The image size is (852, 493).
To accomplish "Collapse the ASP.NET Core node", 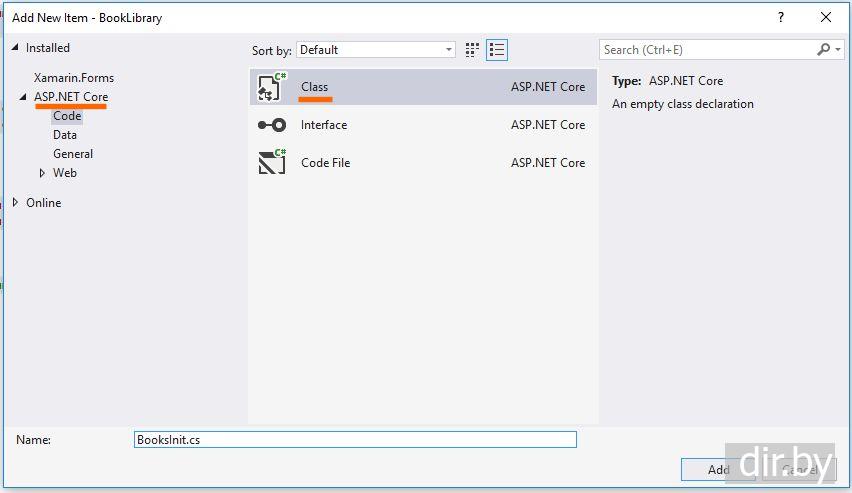I will pos(23,97).
